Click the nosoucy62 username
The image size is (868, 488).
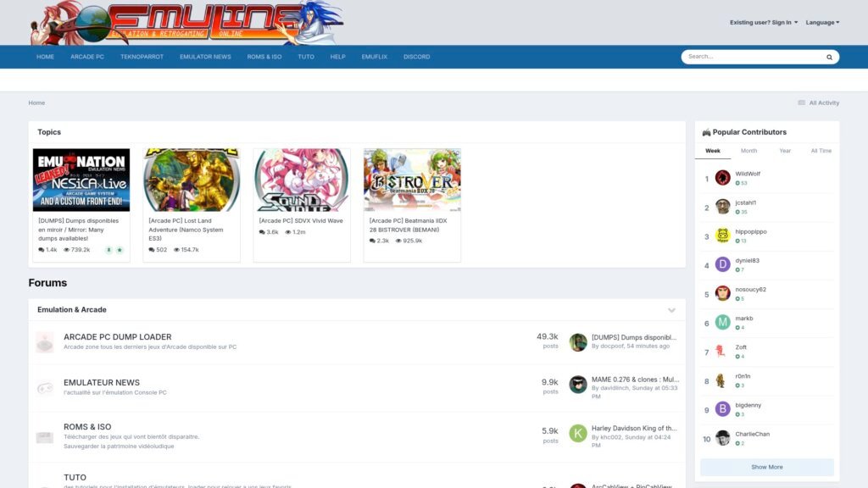750,290
